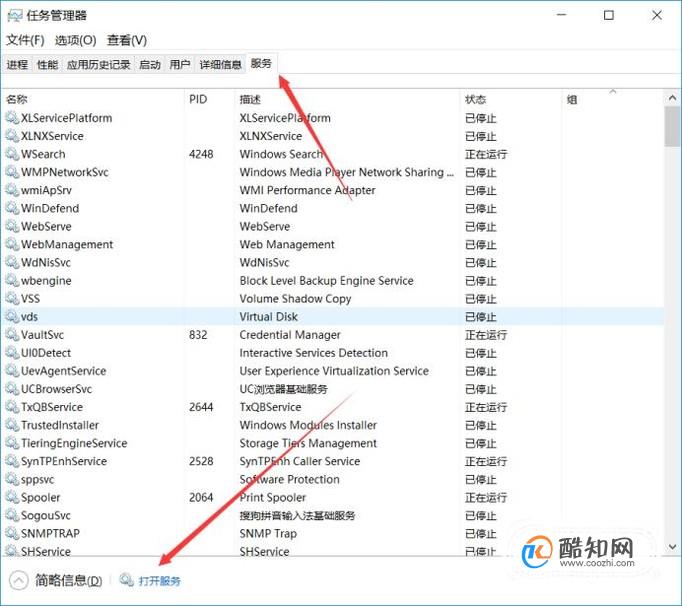Select the Print Spooler description

pos(272,497)
